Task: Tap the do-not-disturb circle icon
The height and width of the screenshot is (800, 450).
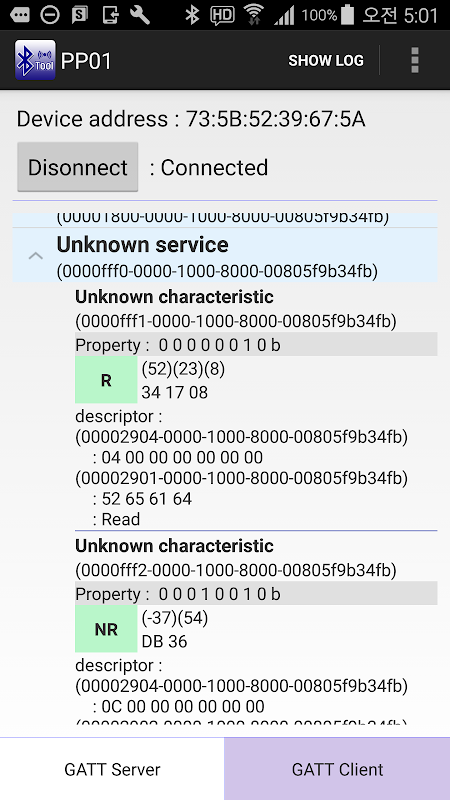Action: 50,15
